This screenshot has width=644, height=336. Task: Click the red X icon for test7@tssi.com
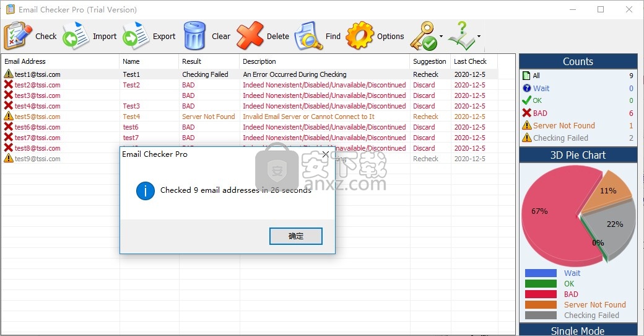(9, 138)
